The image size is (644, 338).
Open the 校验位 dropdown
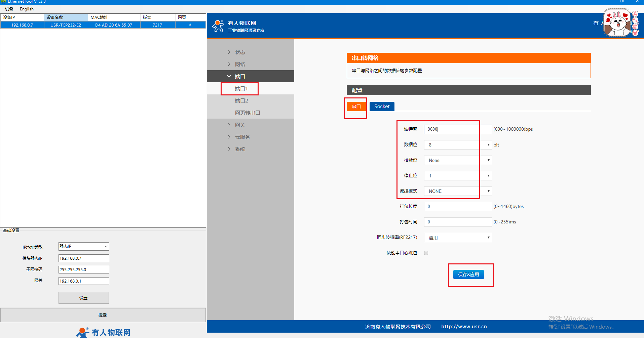click(x=457, y=160)
